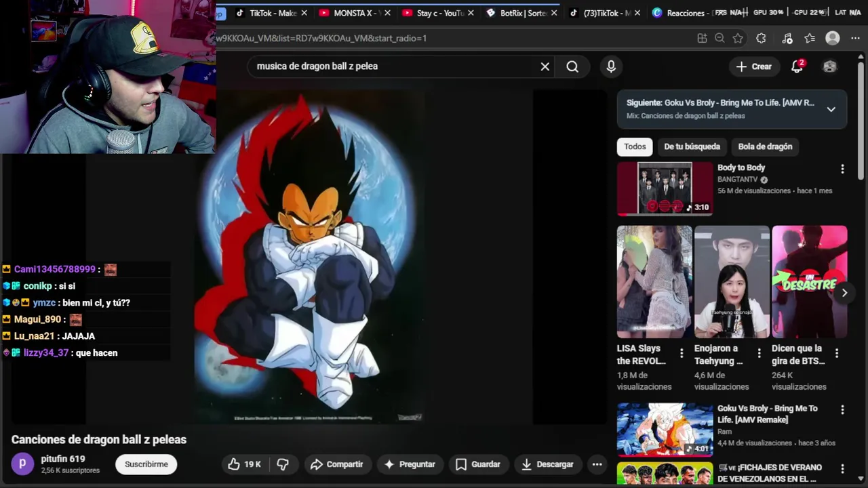Click video title Canciones de dragon ball z peleas
The image size is (868, 488).
99,440
